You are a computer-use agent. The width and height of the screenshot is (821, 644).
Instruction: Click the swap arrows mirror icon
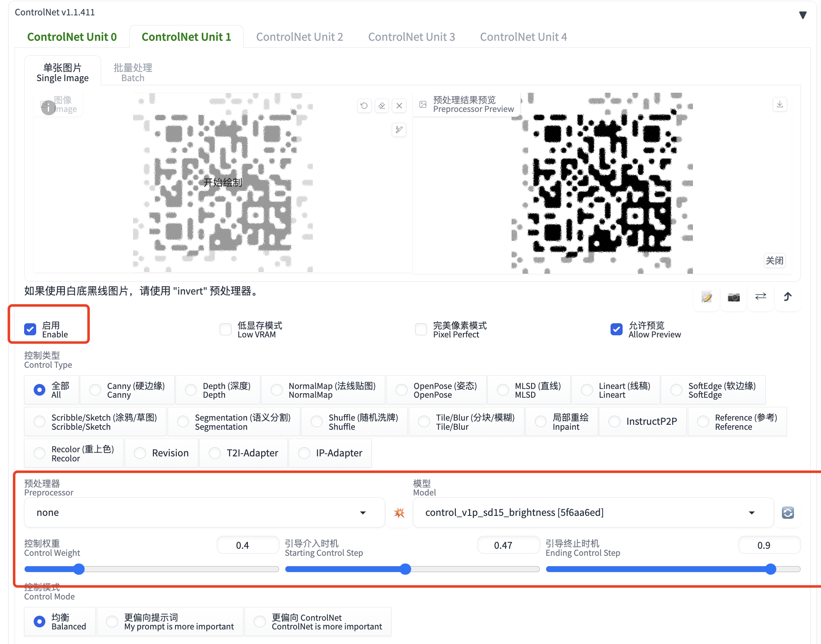coord(761,297)
